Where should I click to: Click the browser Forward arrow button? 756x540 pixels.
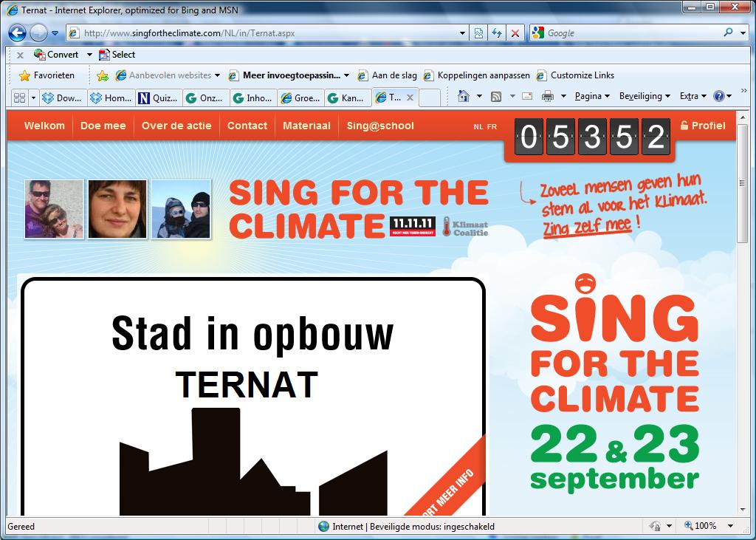coord(38,33)
